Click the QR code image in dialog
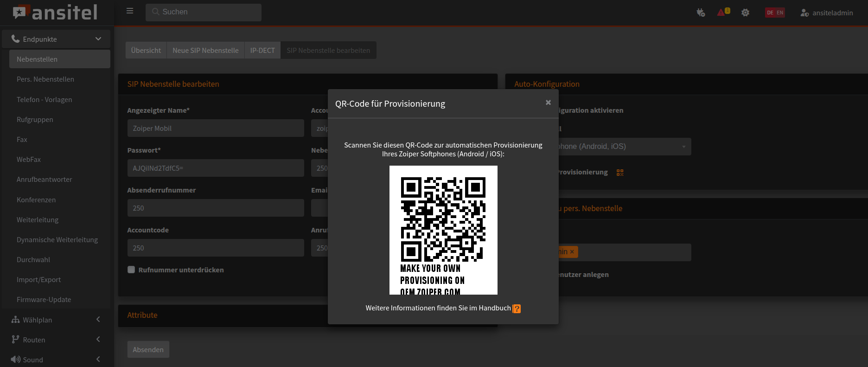The width and height of the screenshot is (868, 367). point(443,230)
